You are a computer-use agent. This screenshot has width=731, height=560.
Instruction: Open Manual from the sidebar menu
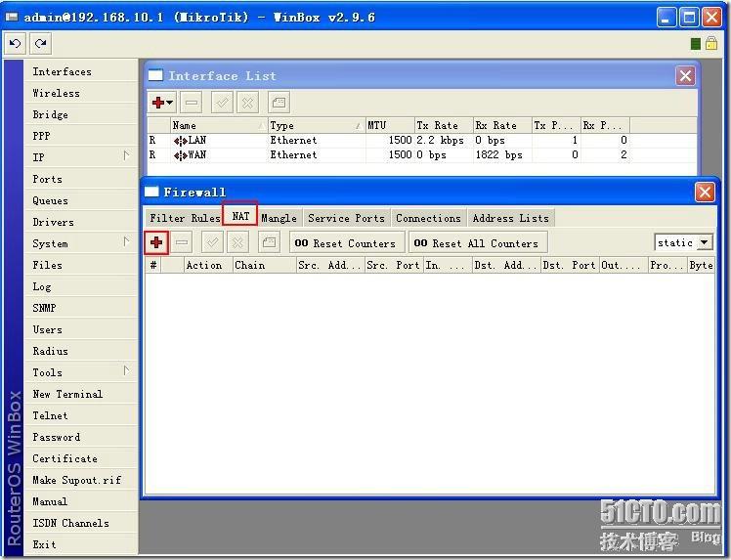(x=81, y=501)
